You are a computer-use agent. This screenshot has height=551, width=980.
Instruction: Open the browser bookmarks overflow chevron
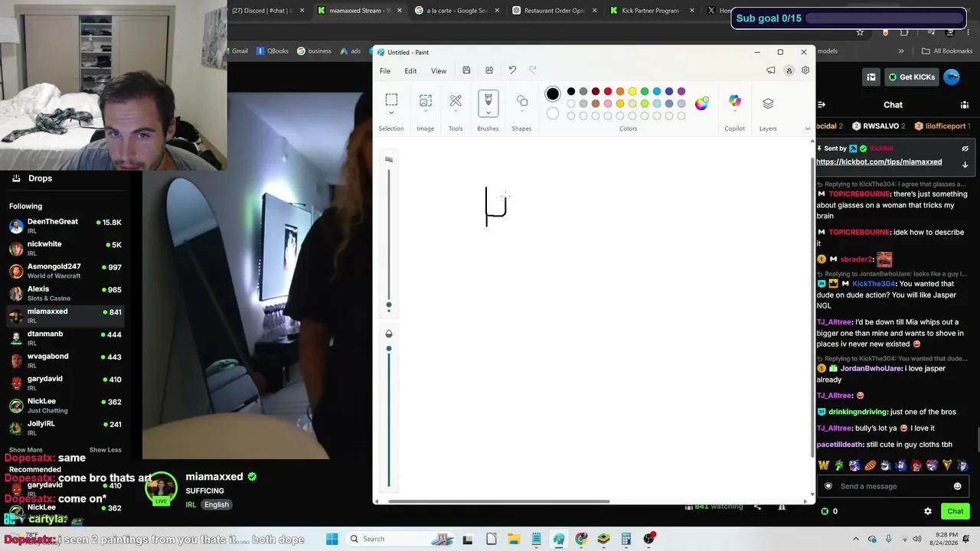click(x=901, y=51)
